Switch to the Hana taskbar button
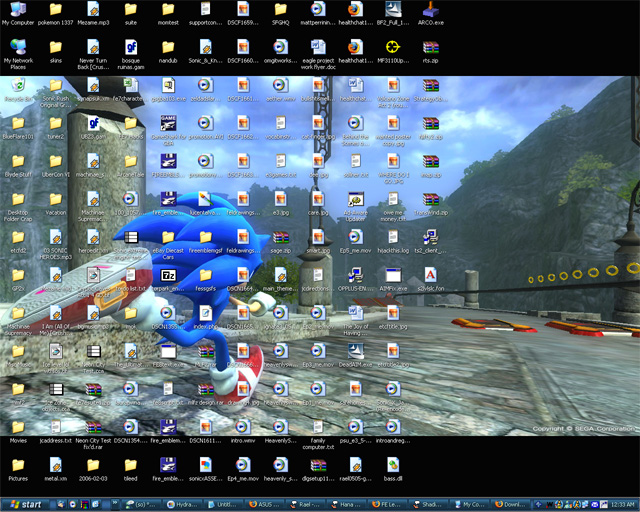The width and height of the screenshot is (640, 512). 348,504
